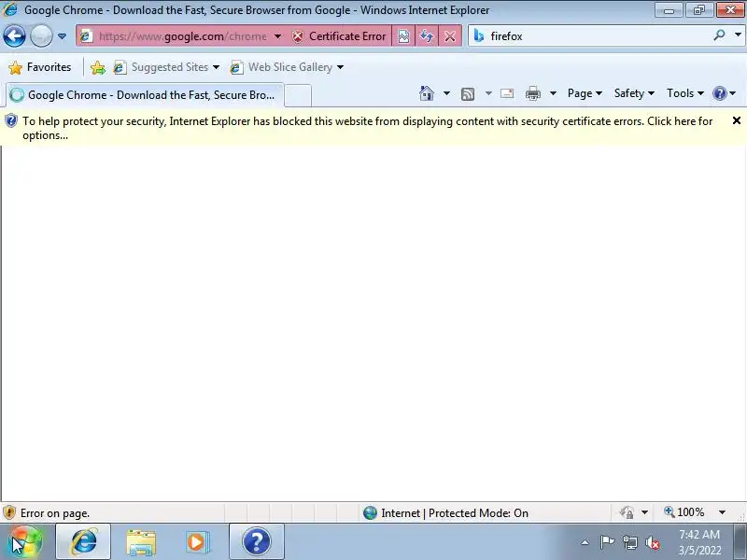Screen dimensions: 747x560
Task: Click the Action Center flag icon
Action: 607,542
